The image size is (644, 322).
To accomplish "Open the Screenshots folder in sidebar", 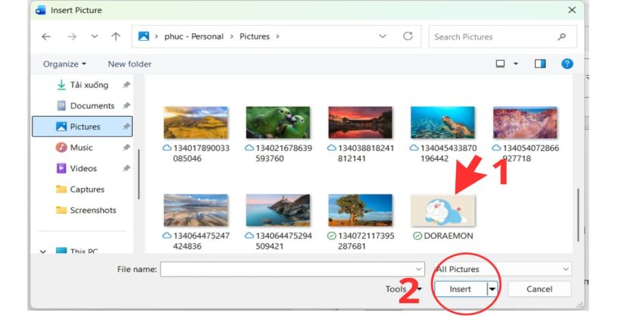I will (92, 210).
